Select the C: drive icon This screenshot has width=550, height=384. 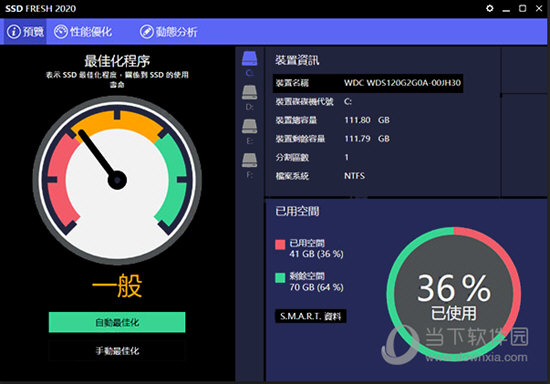(249, 59)
